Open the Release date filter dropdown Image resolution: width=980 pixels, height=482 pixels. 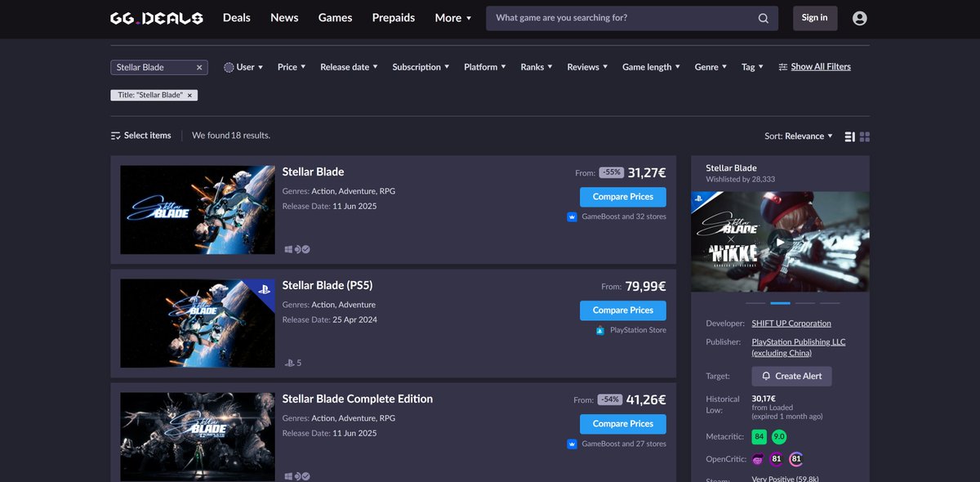click(x=349, y=67)
